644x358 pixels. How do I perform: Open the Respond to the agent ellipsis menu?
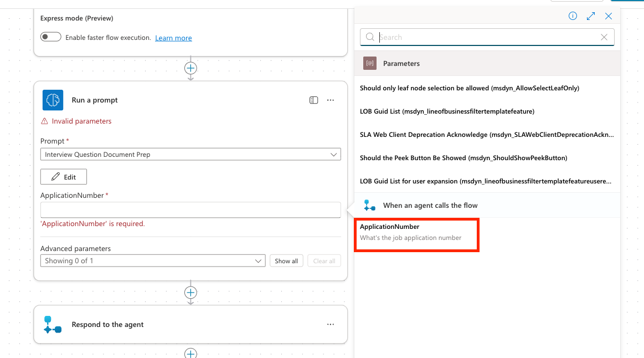click(331, 325)
